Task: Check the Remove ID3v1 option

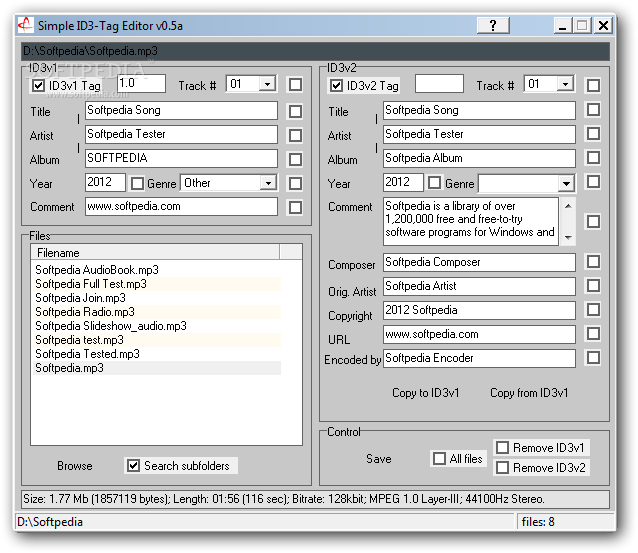Action: (x=503, y=448)
